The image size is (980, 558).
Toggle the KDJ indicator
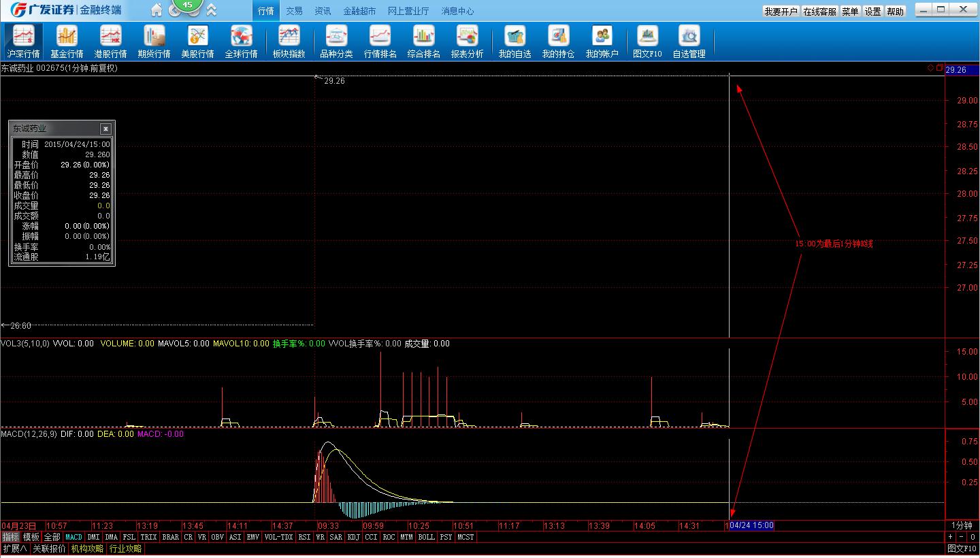point(353,537)
